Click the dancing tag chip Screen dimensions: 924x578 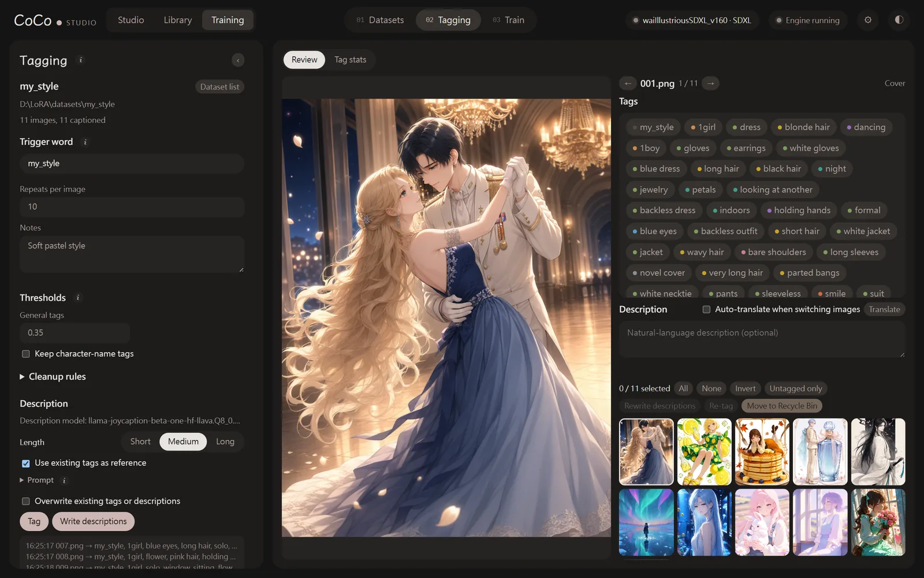coord(866,127)
